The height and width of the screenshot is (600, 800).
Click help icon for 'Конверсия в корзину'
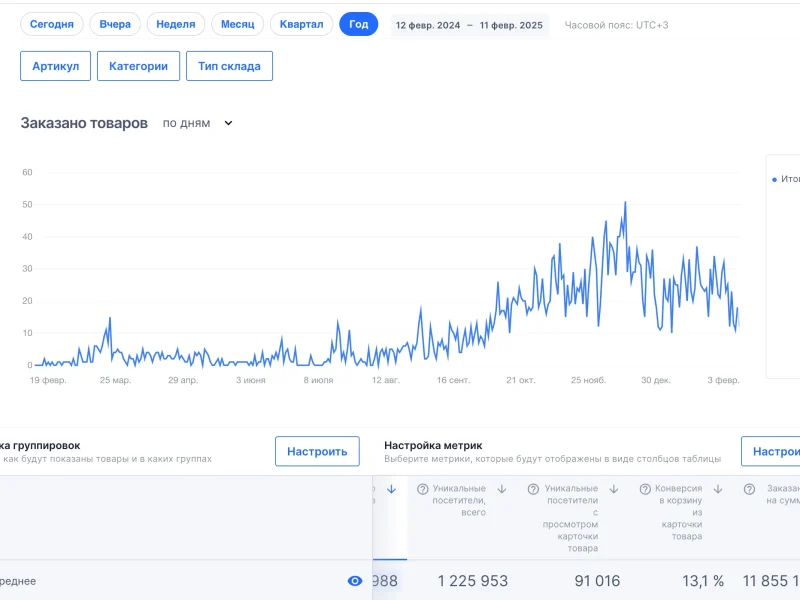pos(646,489)
